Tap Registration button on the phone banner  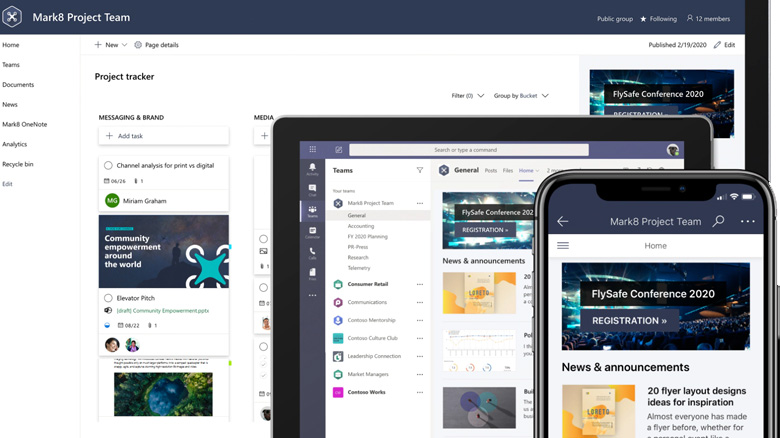point(629,321)
